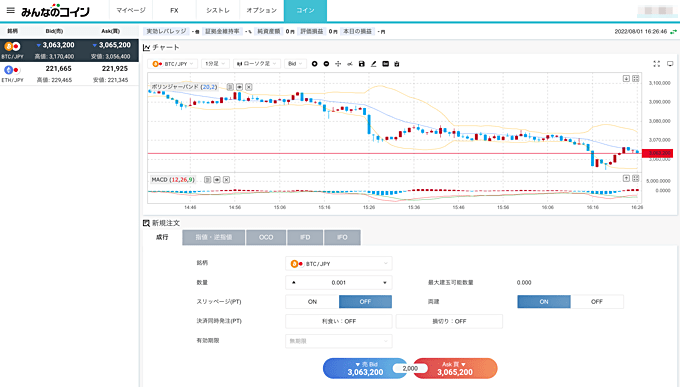Select the 成行 order tab

point(162,237)
